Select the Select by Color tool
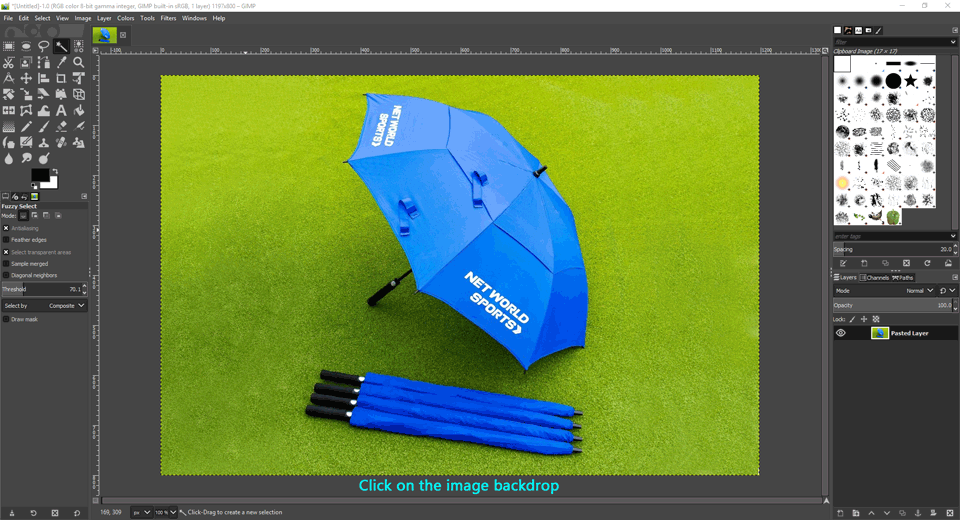Viewport: 960px width, 520px height. 79,46
